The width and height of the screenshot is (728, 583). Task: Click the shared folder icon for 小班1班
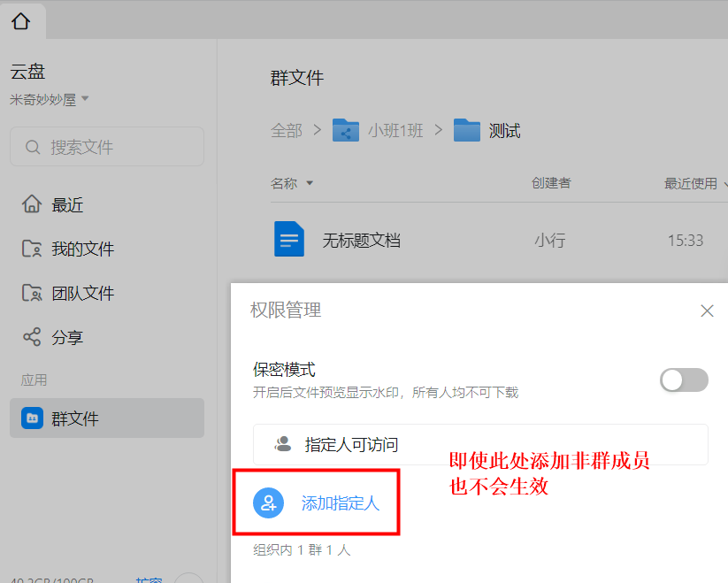point(346,131)
